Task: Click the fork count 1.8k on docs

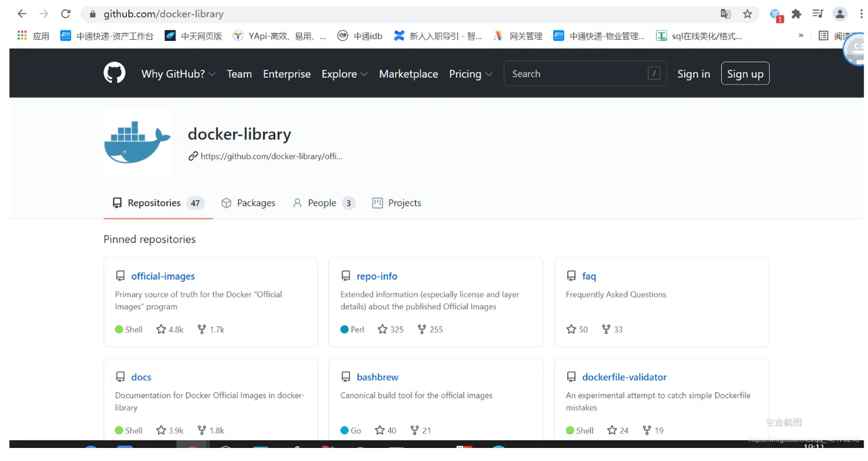Action: click(x=211, y=431)
